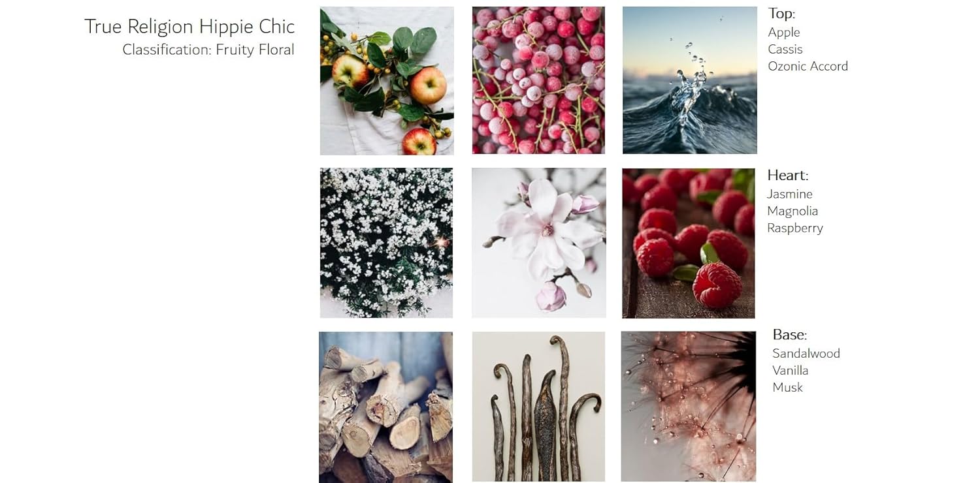980x483 pixels.
Task: Open the ocean water splash image
Action: tap(689, 80)
